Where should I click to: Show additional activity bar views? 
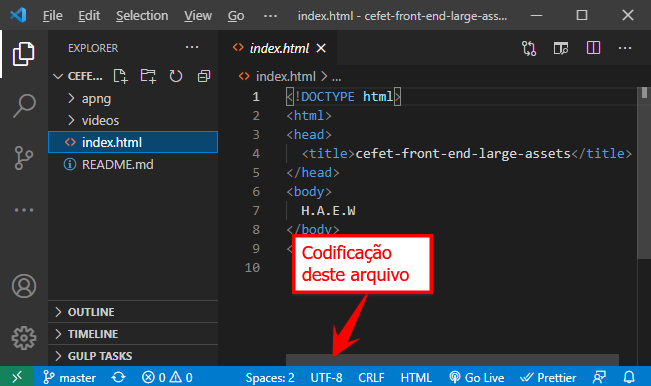(24, 210)
